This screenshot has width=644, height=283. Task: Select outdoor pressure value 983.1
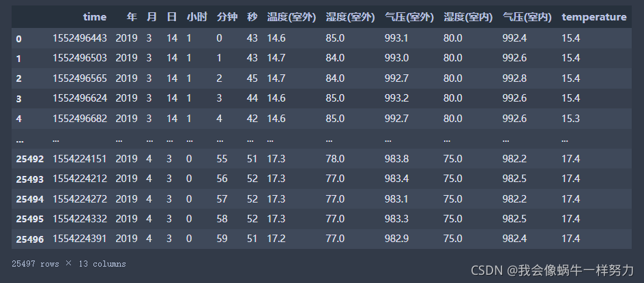coord(397,199)
